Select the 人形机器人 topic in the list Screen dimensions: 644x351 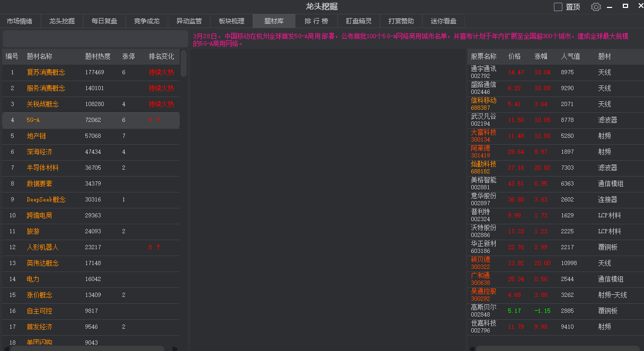pos(42,247)
